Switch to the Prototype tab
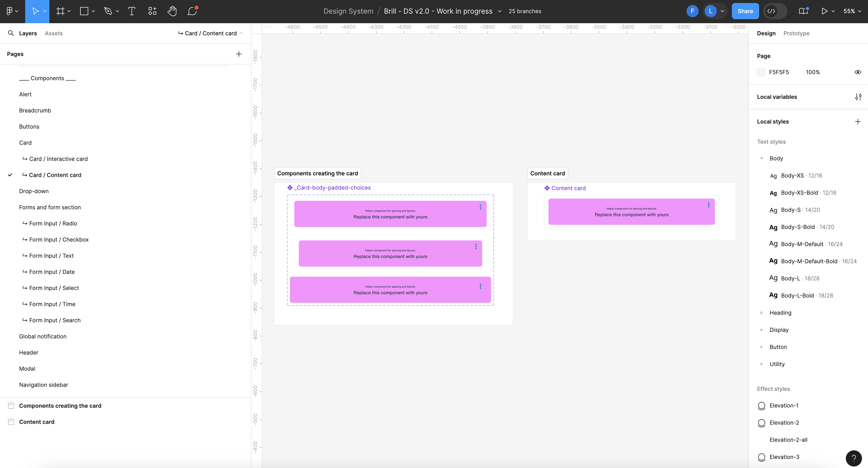Screen dimensions: 868x468 point(797,33)
